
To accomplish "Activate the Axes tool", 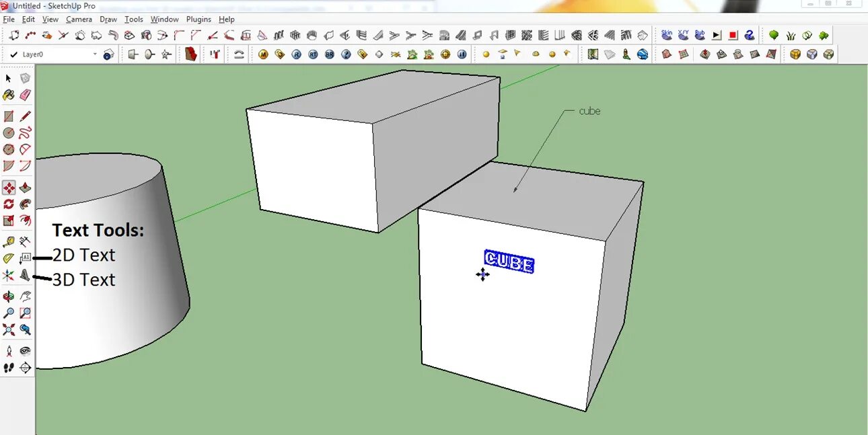I will 9,275.
